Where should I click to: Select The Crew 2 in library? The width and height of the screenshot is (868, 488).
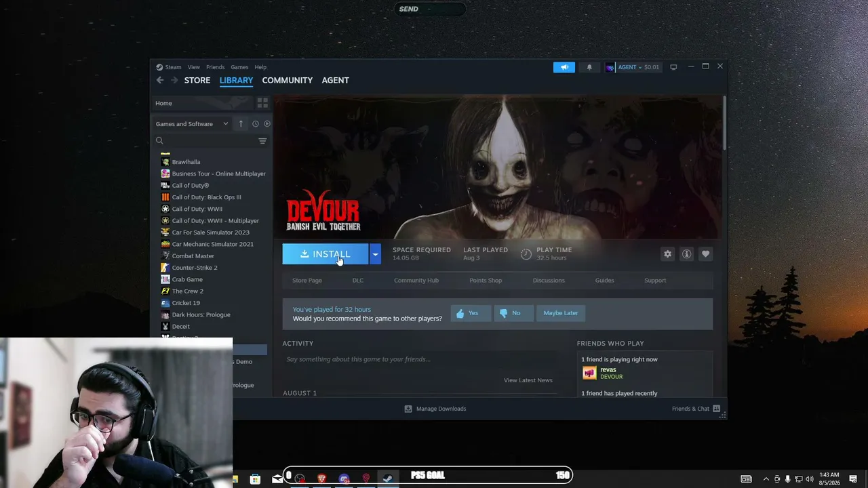pyautogui.click(x=187, y=291)
